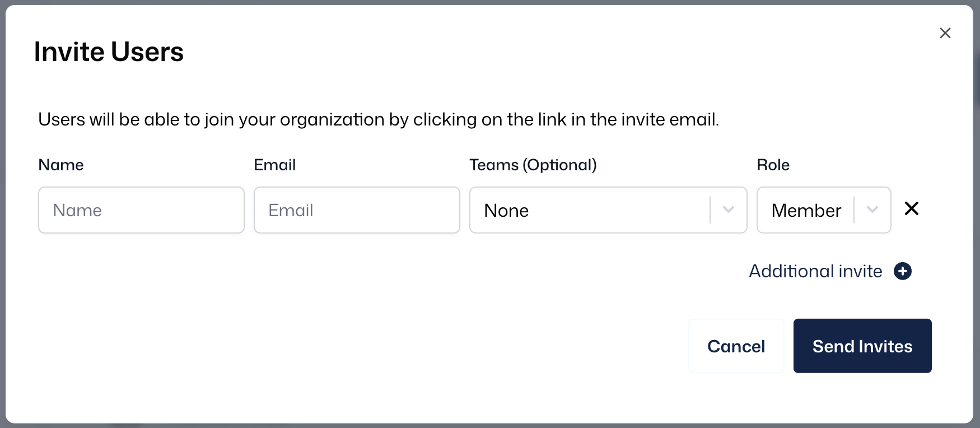Image resolution: width=980 pixels, height=428 pixels.
Task: Click the Additional invite link text
Action: [815, 271]
